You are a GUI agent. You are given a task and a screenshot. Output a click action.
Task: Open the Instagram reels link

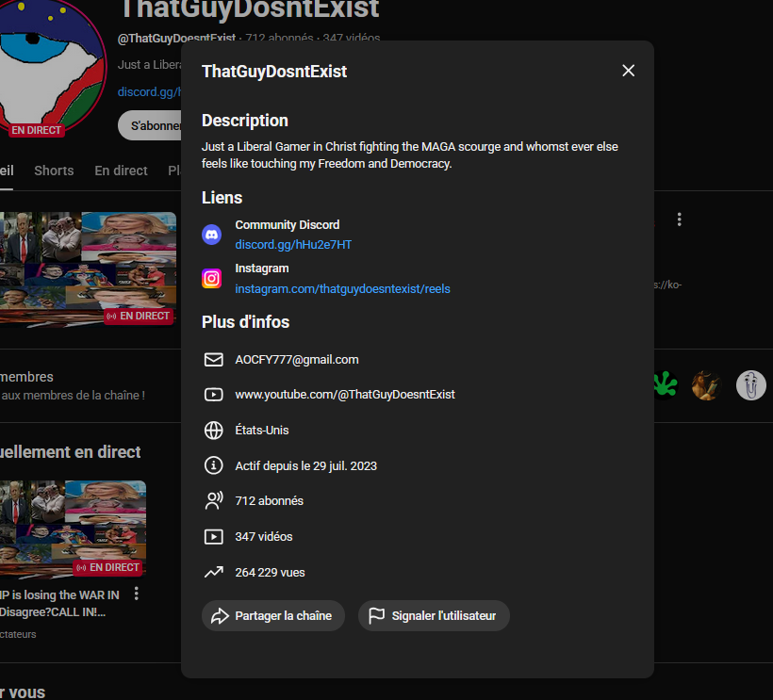[x=342, y=289]
